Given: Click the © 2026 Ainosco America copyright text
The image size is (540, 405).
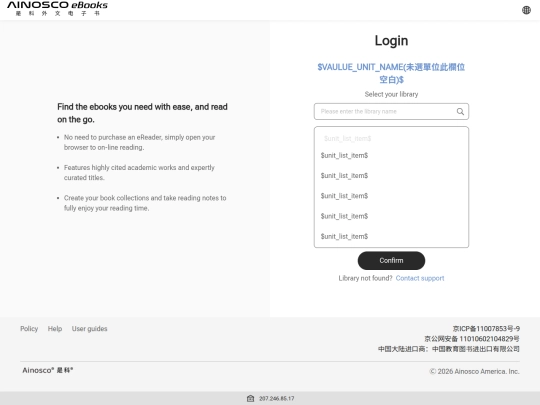Looking at the screenshot, I should tap(474, 371).
